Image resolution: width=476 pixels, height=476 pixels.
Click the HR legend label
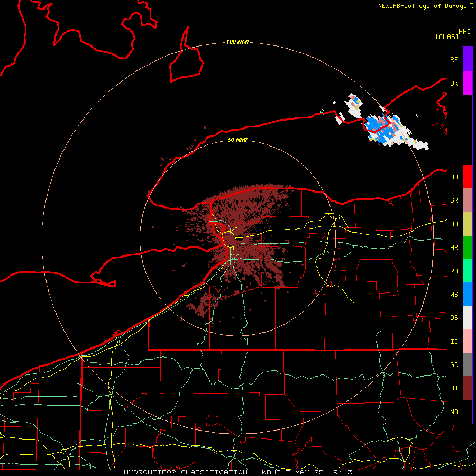pyautogui.click(x=454, y=248)
